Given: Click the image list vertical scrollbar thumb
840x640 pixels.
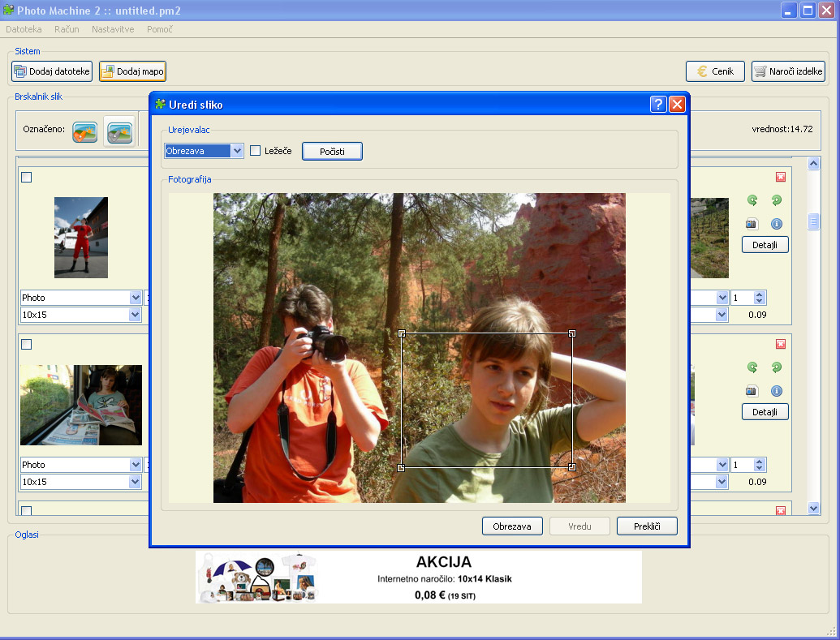Looking at the screenshot, I should [x=814, y=221].
